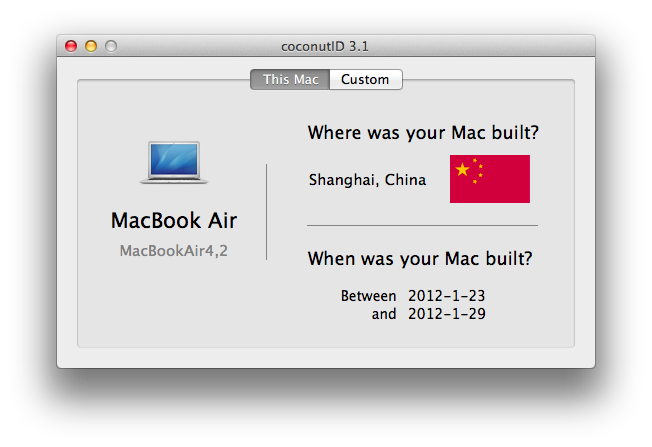Select the This Mac tab
Image resolution: width=652 pixels, height=447 pixels.
pos(290,79)
